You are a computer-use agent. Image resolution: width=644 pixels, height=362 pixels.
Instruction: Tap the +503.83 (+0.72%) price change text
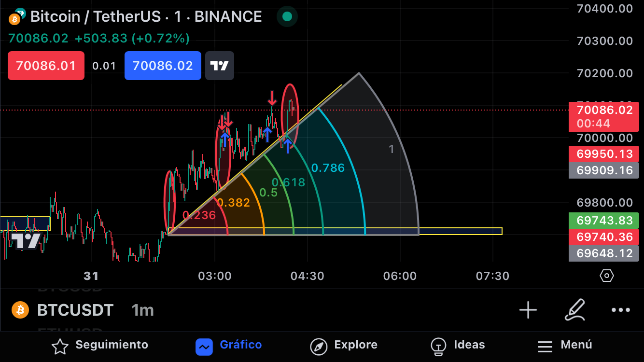(132, 39)
